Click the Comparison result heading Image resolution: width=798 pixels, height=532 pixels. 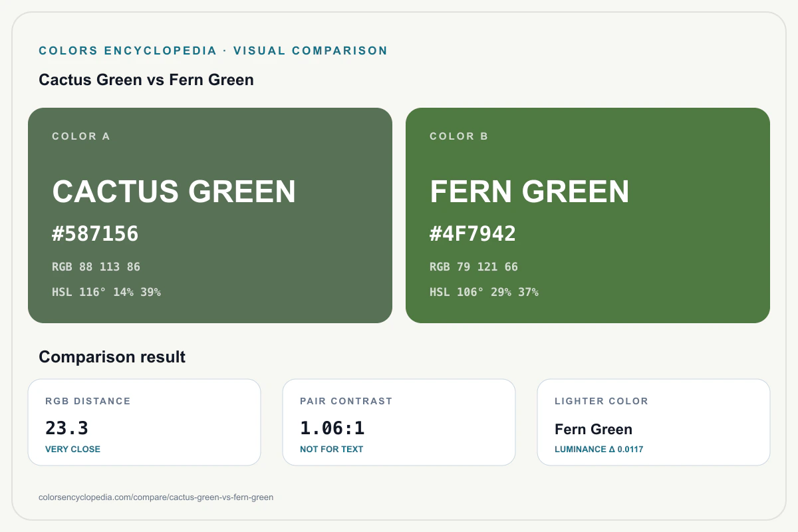click(x=112, y=357)
